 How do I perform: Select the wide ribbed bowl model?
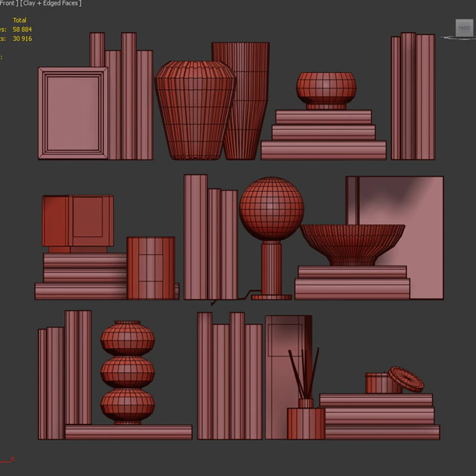click(x=353, y=245)
